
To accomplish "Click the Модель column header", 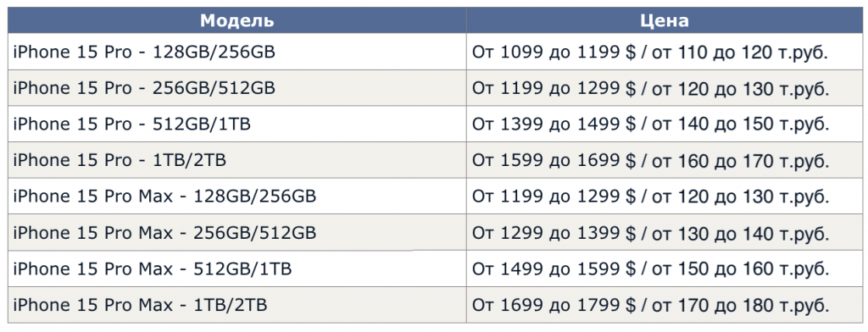I will (x=237, y=20).
